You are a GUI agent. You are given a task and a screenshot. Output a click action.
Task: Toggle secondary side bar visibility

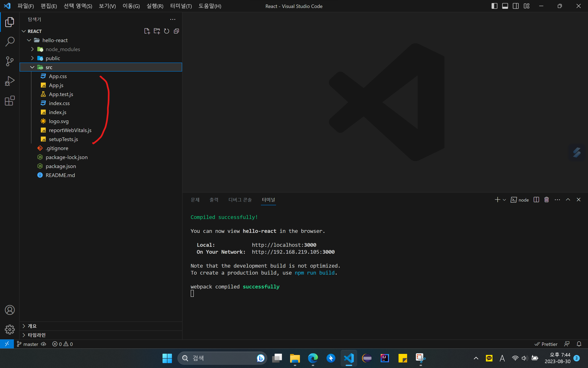[516, 6]
